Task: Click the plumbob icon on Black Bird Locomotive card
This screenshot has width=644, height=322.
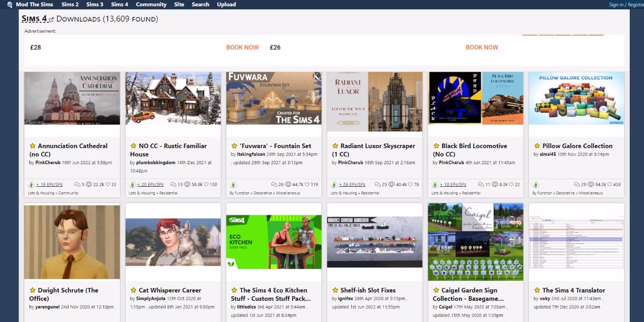Action: [x=435, y=184]
